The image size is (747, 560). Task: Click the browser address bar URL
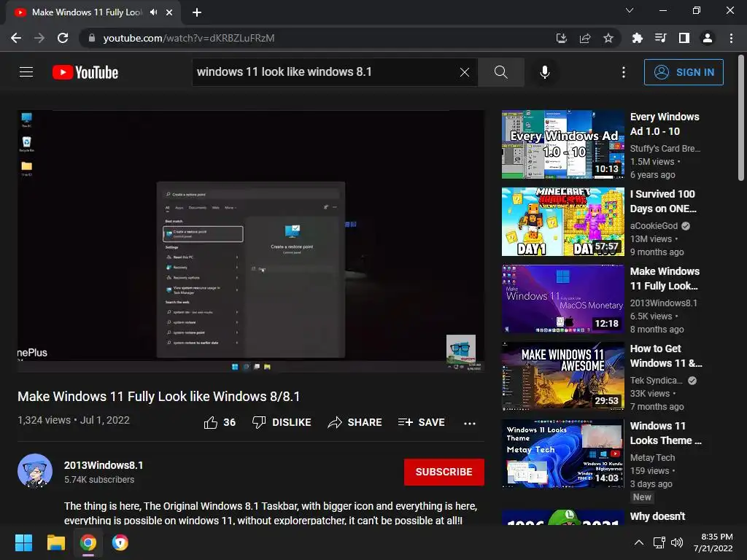point(189,38)
